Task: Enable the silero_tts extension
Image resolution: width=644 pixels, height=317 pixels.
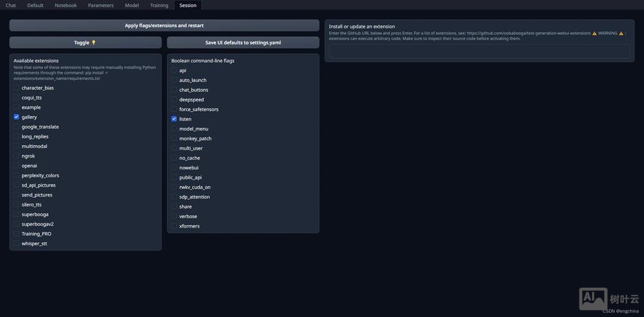Action: (16, 205)
